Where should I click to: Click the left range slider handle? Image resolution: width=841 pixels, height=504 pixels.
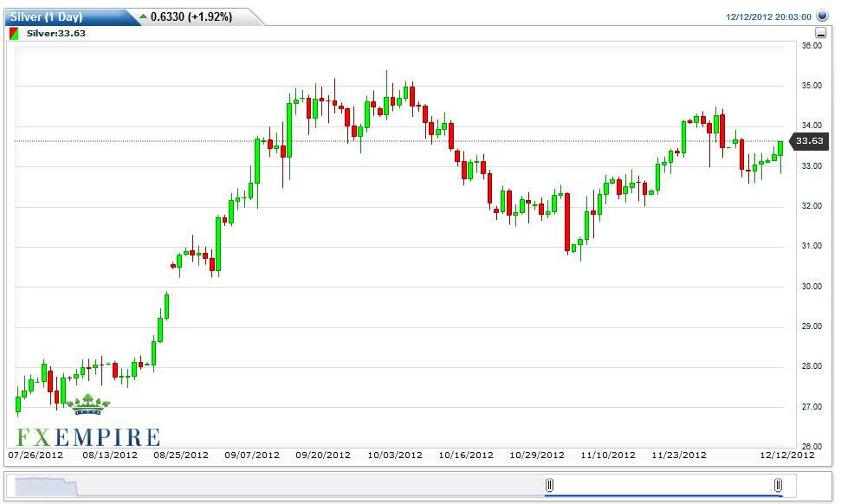pyautogui.click(x=549, y=485)
